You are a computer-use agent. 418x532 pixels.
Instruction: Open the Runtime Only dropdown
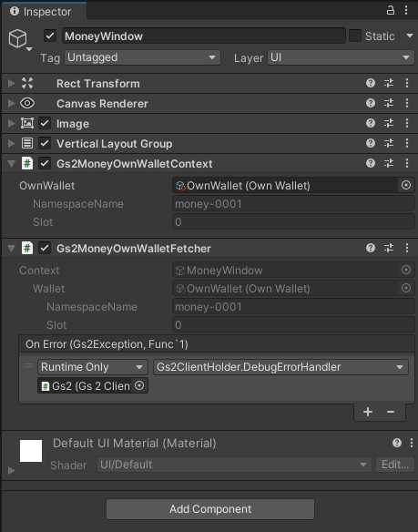click(93, 367)
